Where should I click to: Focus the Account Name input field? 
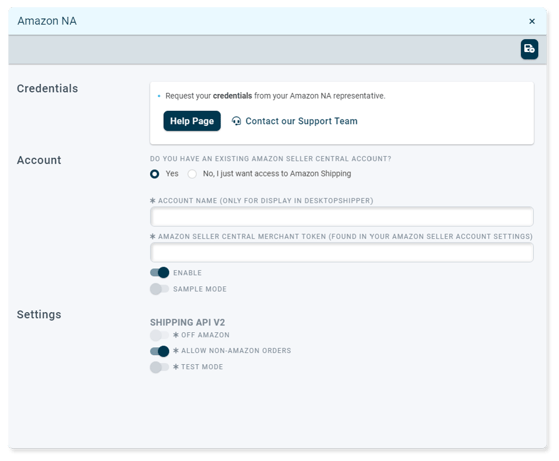(342, 216)
